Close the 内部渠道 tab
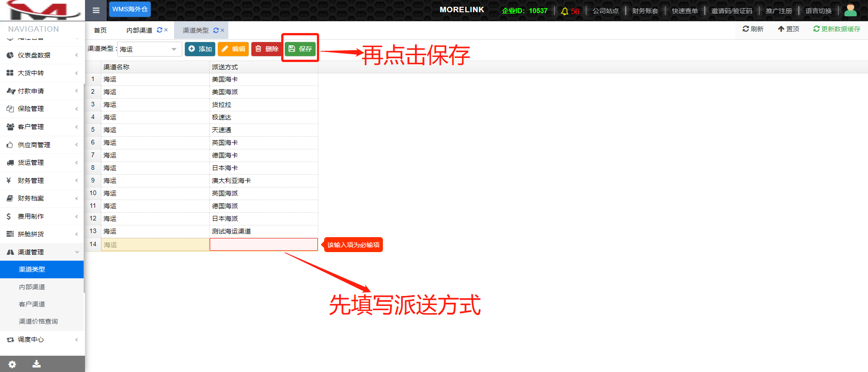 pos(166,30)
